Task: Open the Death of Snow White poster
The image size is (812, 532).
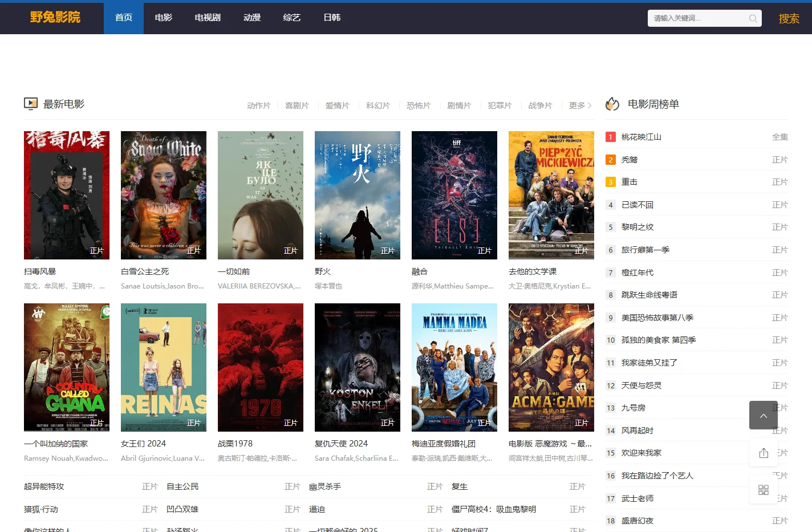Action: [x=164, y=195]
